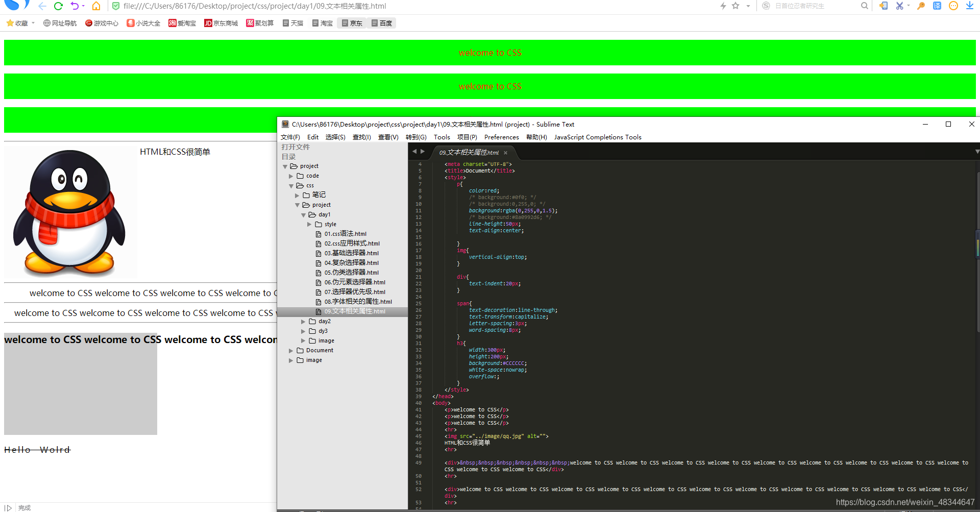
Task: Open dropdown arrow next to star icon
Action: point(748,6)
